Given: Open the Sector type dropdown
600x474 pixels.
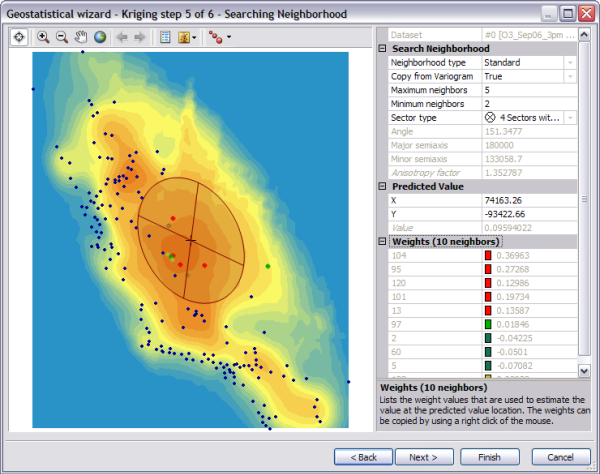Looking at the screenshot, I should (x=570, y=117).
